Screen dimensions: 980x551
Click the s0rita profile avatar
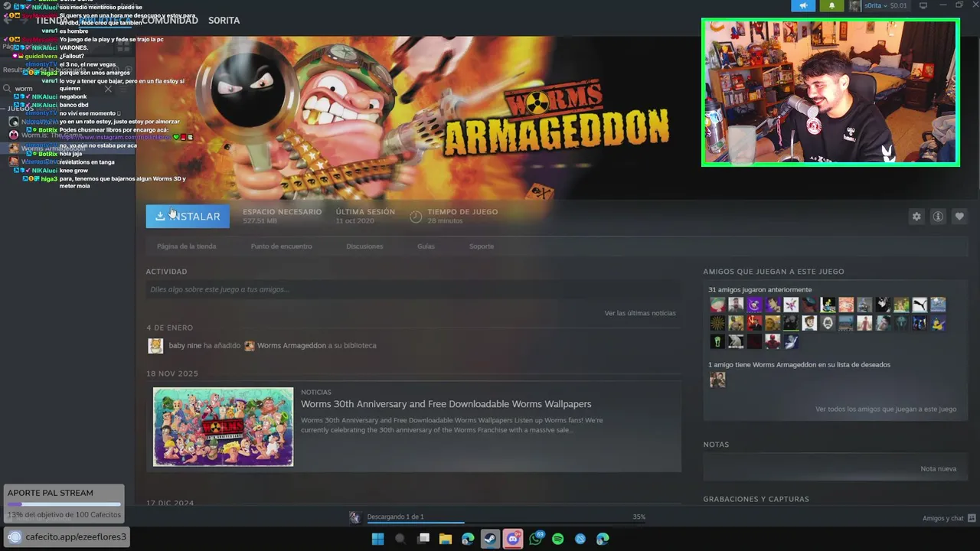point(855,5)
